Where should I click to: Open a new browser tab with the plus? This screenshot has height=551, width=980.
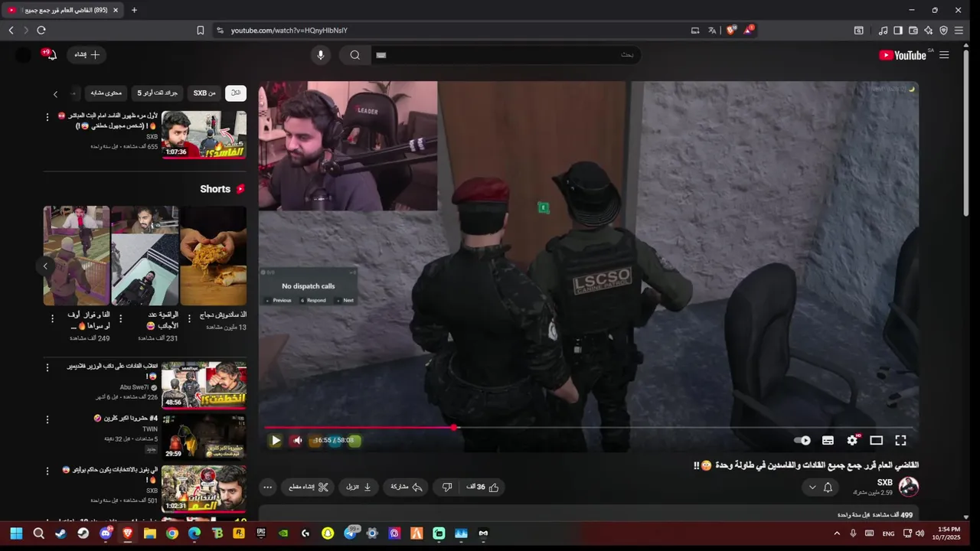(x=134, y=10)
